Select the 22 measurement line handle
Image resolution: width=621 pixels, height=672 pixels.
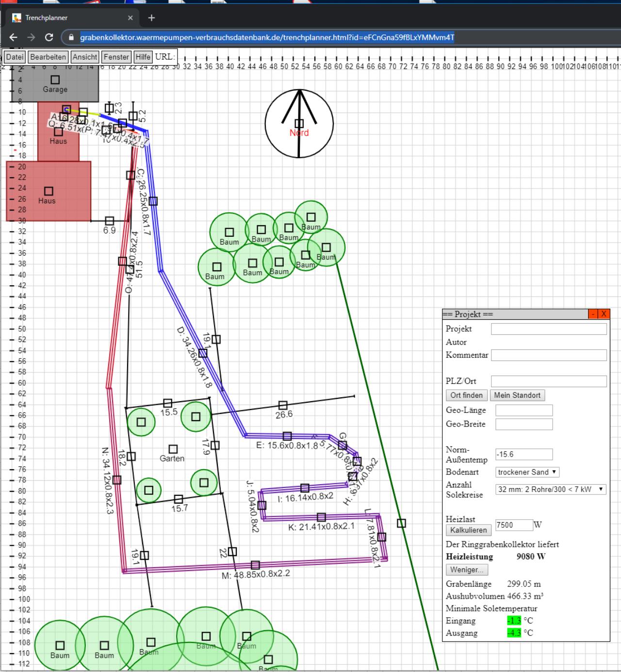pyautogui.click(x=232, y=552)
